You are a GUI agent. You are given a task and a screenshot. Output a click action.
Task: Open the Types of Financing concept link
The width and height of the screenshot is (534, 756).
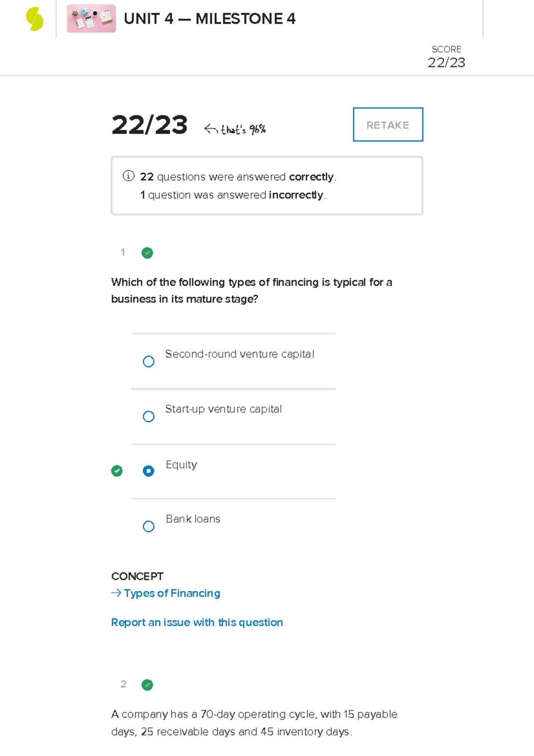click(172, 593)
